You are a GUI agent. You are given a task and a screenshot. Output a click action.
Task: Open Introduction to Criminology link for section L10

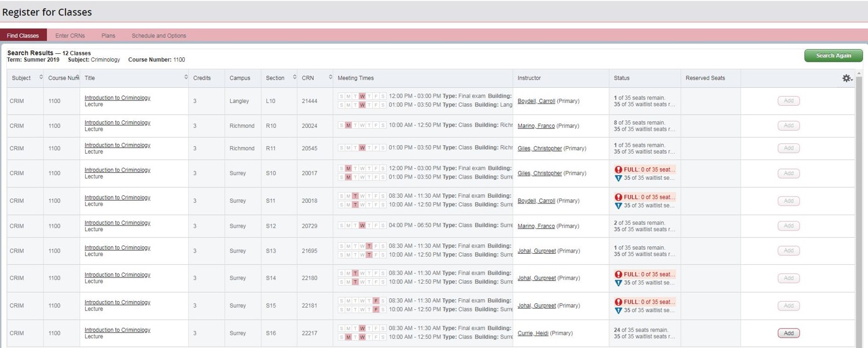[x=117, y=98]
